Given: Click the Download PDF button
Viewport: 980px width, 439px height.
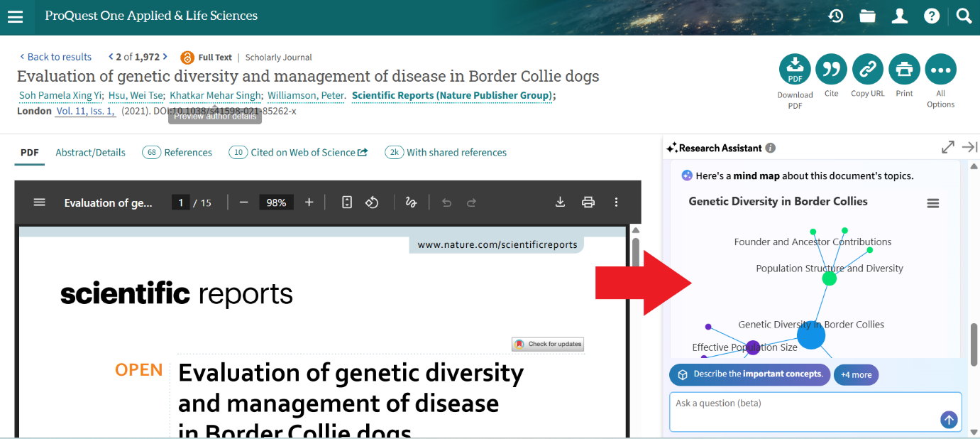Looking at the screenshot, I should [x=795, y=70].
